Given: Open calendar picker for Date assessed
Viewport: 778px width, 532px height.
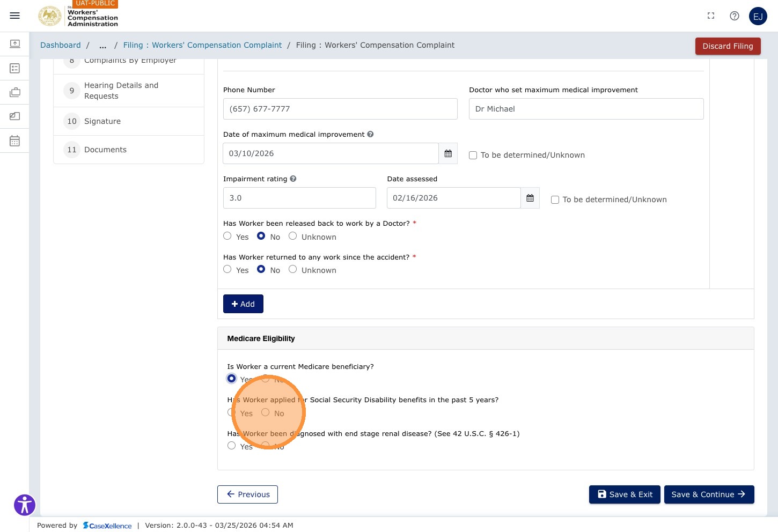Looking at the screenshot, I should point(530,198).
